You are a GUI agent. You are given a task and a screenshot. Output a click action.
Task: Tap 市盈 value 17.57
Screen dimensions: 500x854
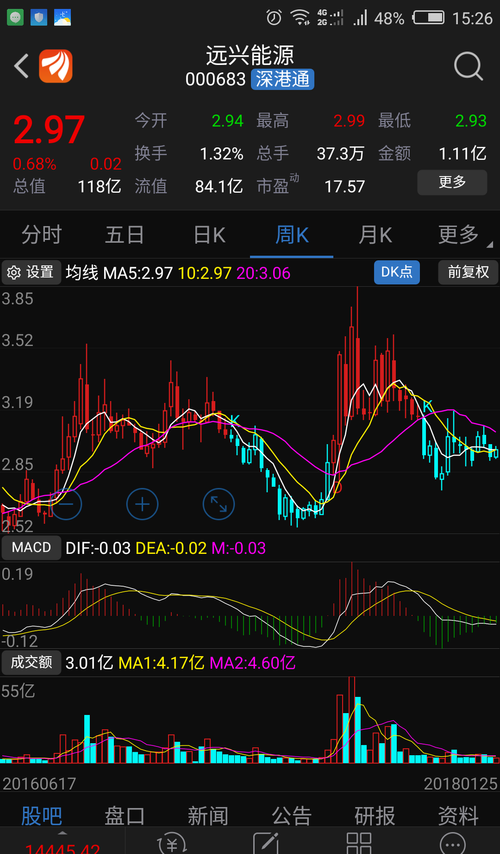point(345,187)
